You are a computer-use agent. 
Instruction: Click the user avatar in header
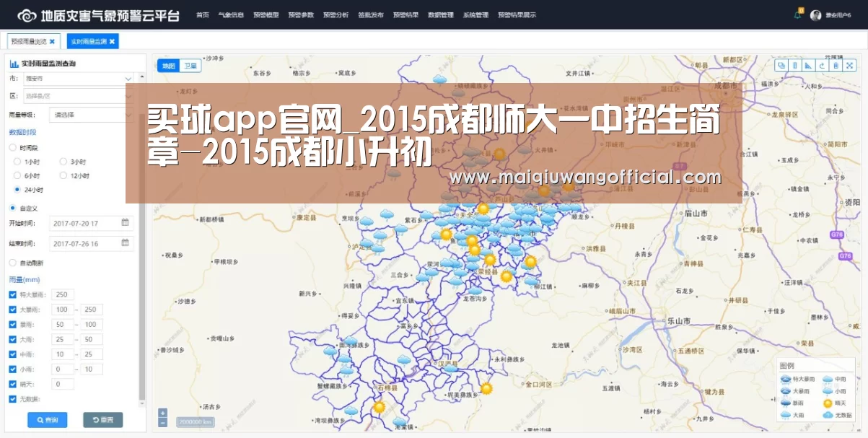tap(816, 15)
